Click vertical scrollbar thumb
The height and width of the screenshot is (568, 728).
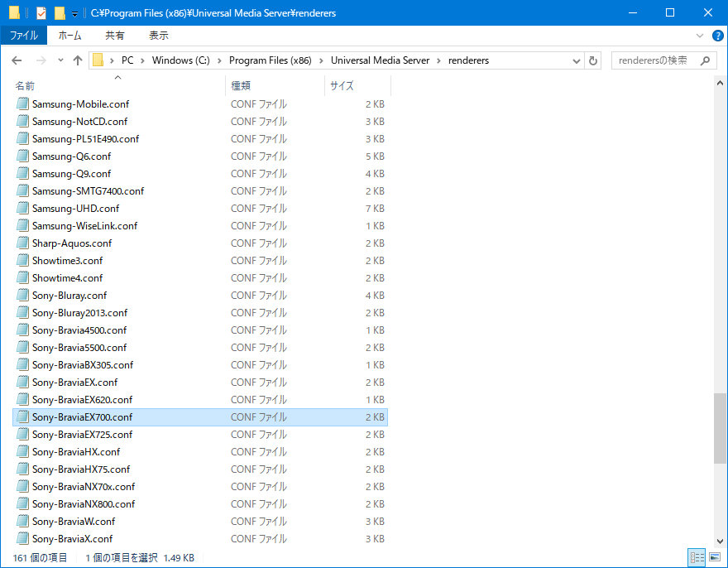[720, 428]
